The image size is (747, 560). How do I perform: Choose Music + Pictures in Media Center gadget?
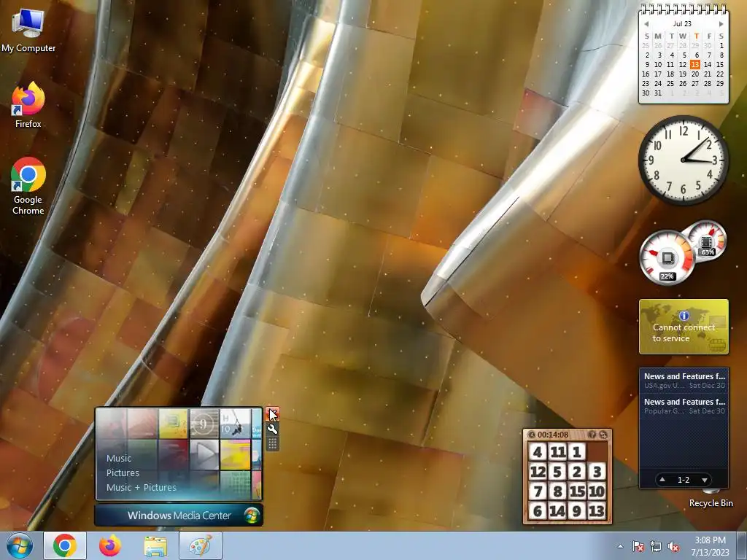pos(141,487)
